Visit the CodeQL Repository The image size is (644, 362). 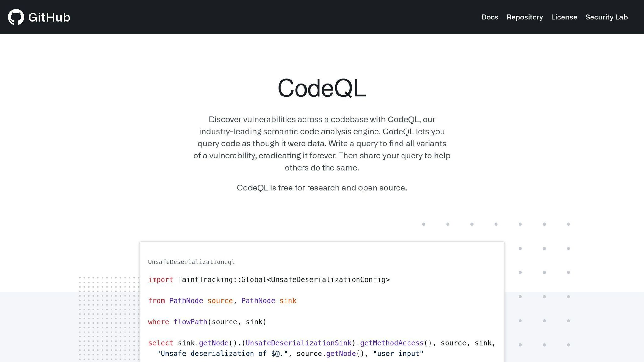click(525, 17)
